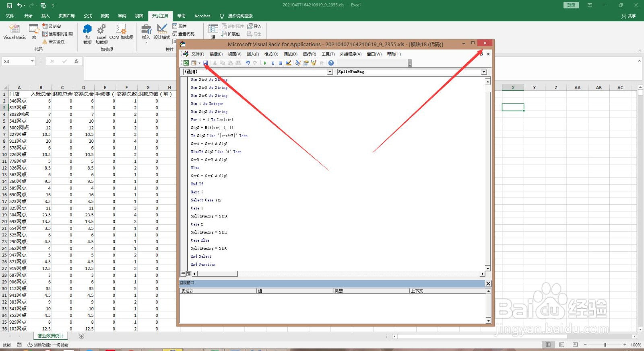The image size is (644, 351).
Task: Collapse the Excel ribbon with the chevron arrow
Action: pos(640,51)
